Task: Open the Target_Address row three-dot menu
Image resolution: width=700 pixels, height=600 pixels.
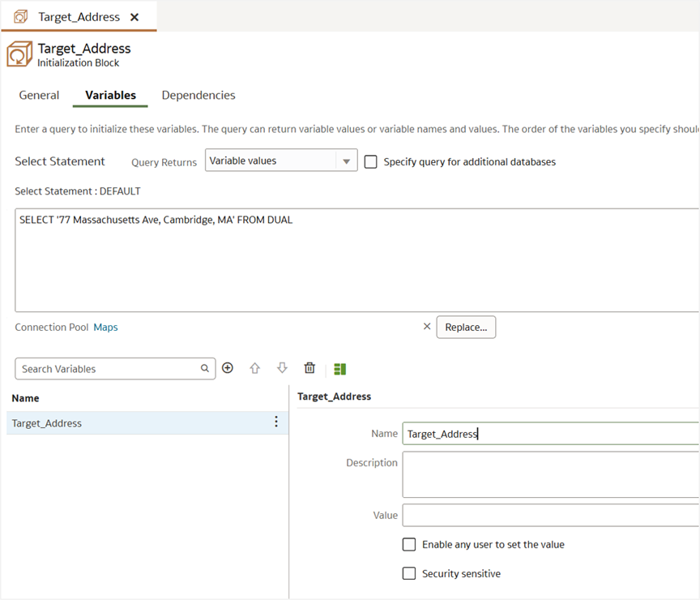Action: [276, 422]
